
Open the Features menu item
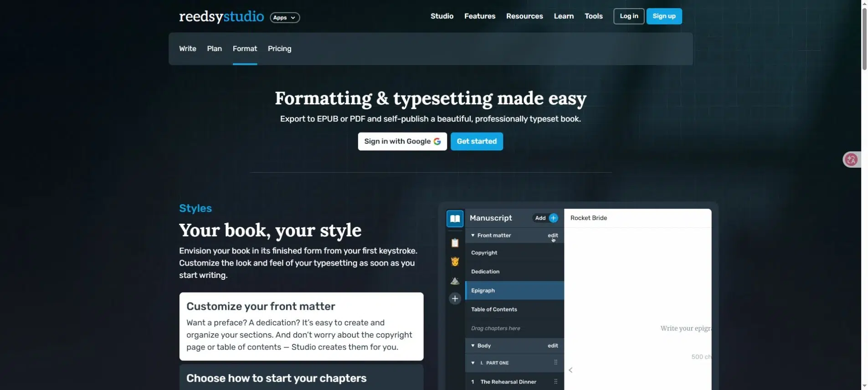(x=480, y=16)
